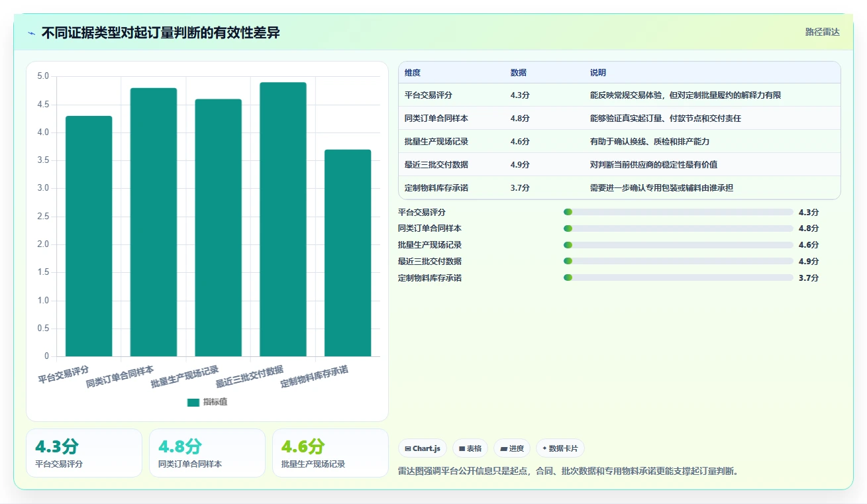Open the 4.8分 同类订单合同样本 data card
This screenshot has width=867, height=504.
(x=207, y=453)
